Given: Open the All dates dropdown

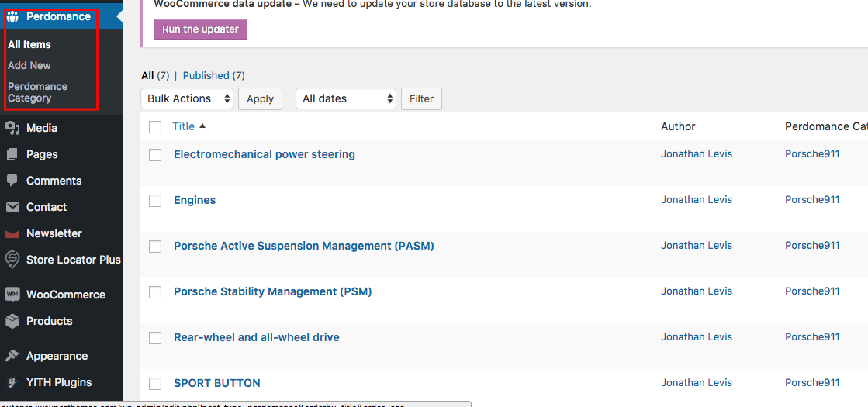Looking at the screenshot, I should [346, 98].
